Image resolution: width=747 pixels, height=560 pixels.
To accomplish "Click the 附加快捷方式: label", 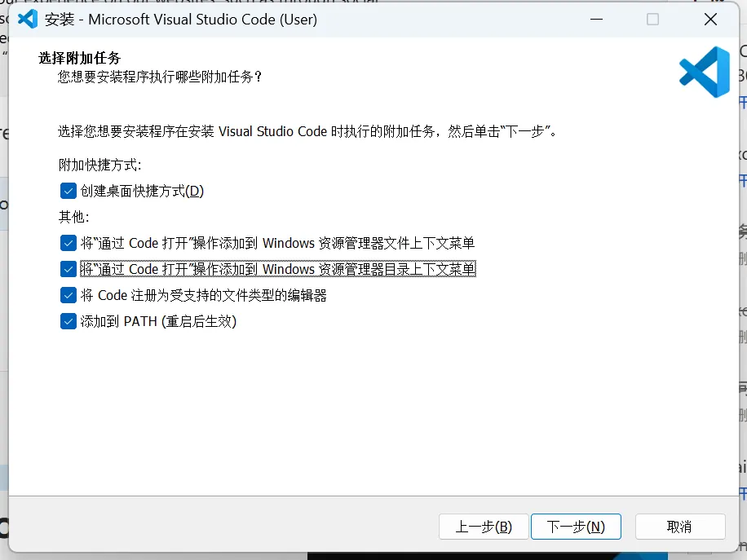I will (x=100, y=165).
